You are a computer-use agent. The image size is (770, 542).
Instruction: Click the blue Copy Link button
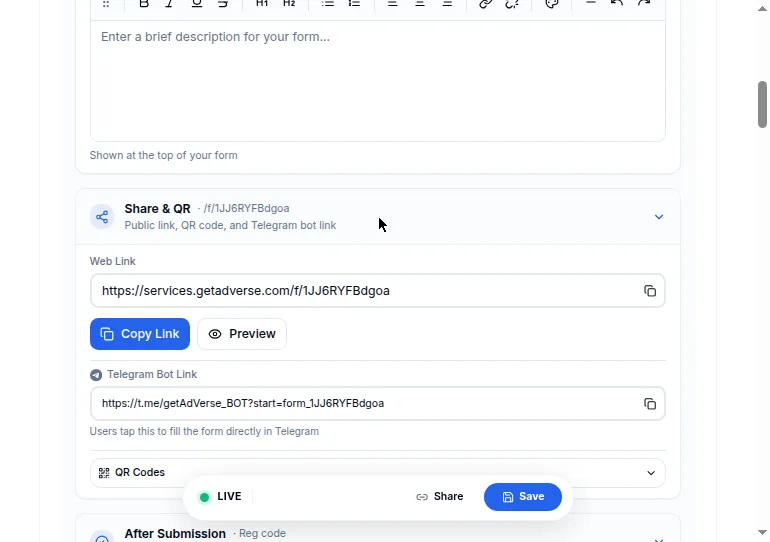[x=140, y=334]
